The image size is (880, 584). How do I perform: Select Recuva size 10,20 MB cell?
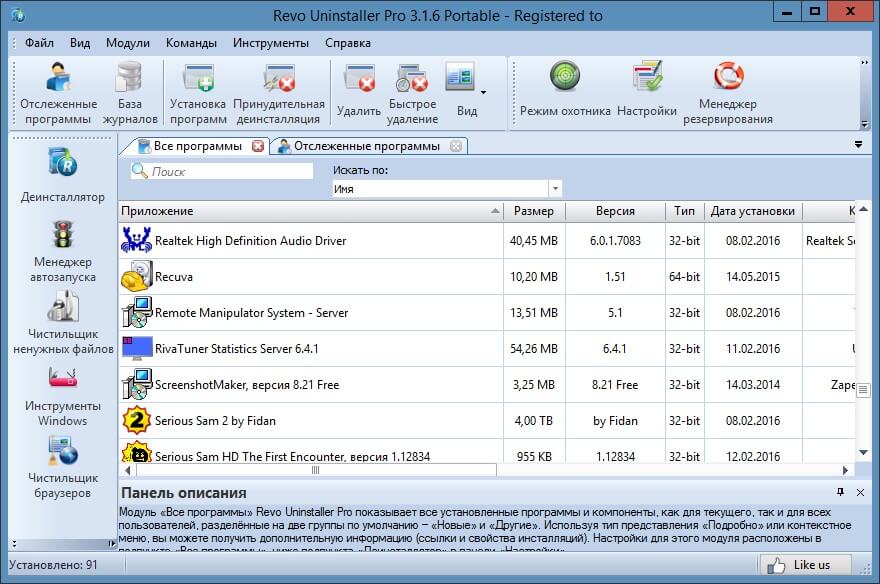534,277
